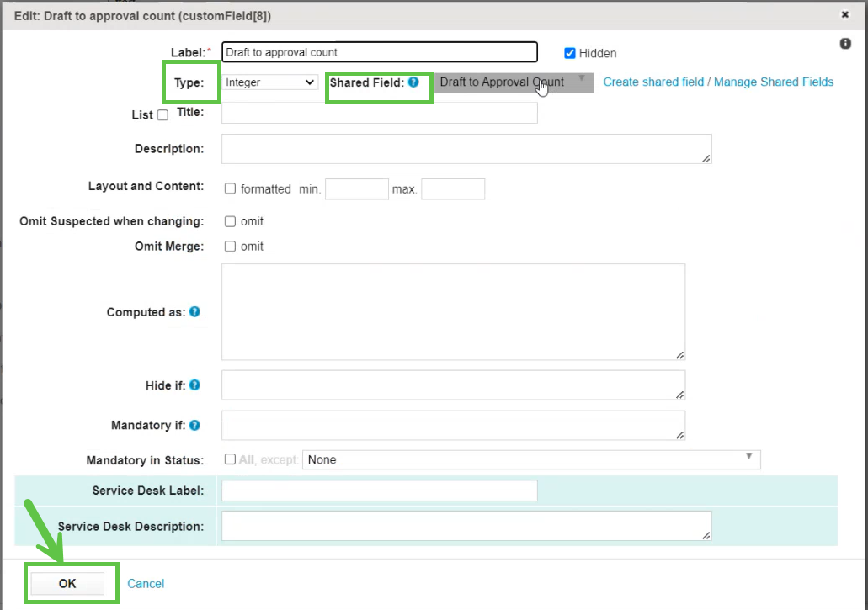Enable Omit Suspected when changing checkbox

point(230,221)
